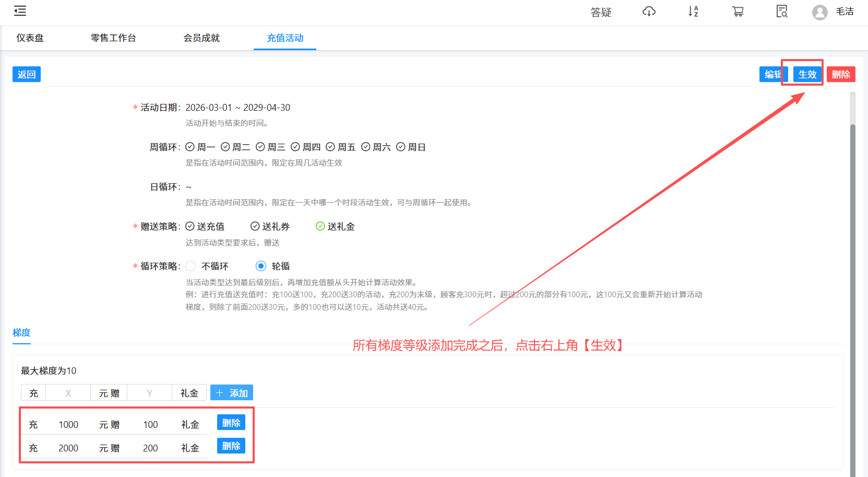Uncheck the 周日 weekday checkbox

pyautogui.click(x=401, y=147)
